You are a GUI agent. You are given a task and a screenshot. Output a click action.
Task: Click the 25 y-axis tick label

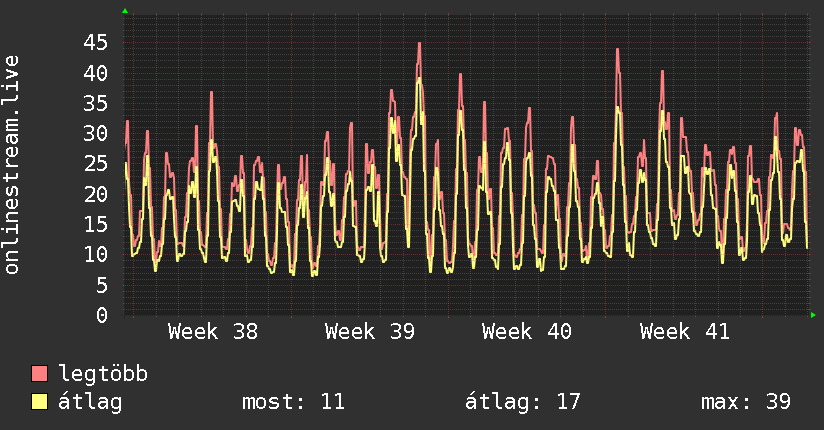point(96,164)
